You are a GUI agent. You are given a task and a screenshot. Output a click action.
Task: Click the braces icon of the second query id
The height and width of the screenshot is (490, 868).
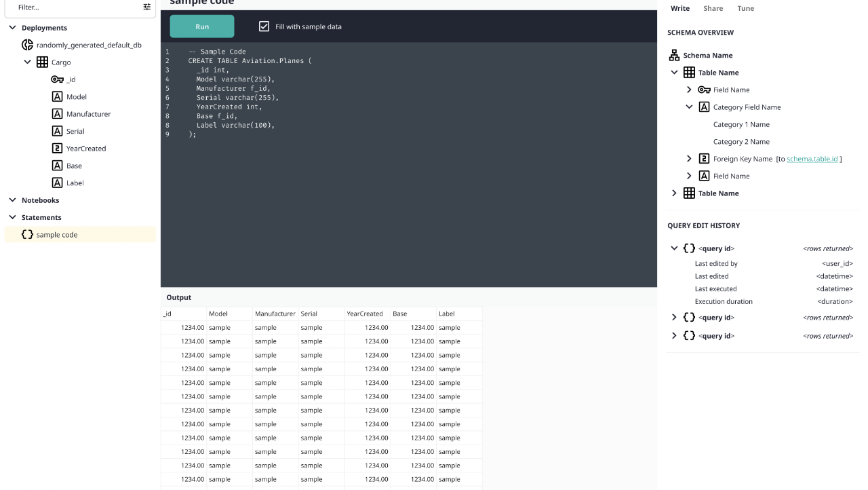pos(689,318)
